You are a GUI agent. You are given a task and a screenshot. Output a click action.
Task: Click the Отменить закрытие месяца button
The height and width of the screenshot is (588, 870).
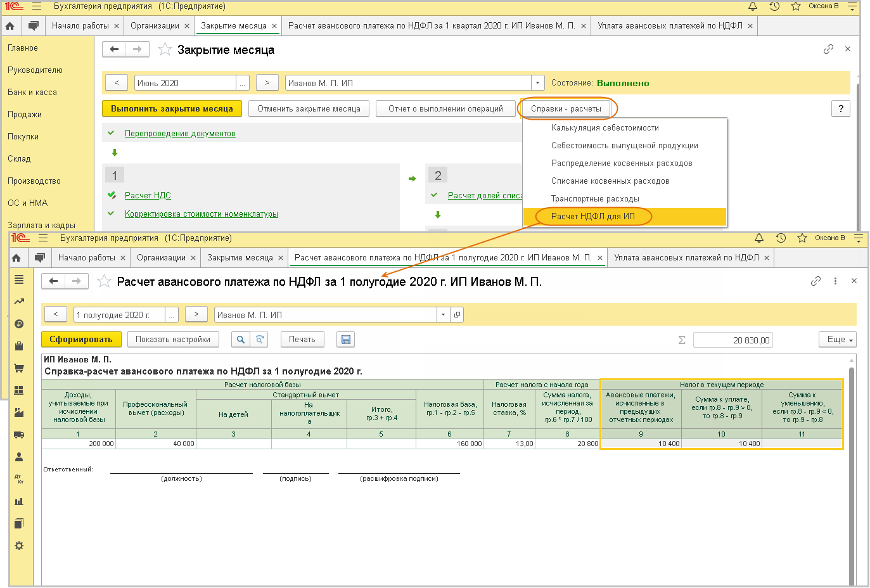point(309,109)
